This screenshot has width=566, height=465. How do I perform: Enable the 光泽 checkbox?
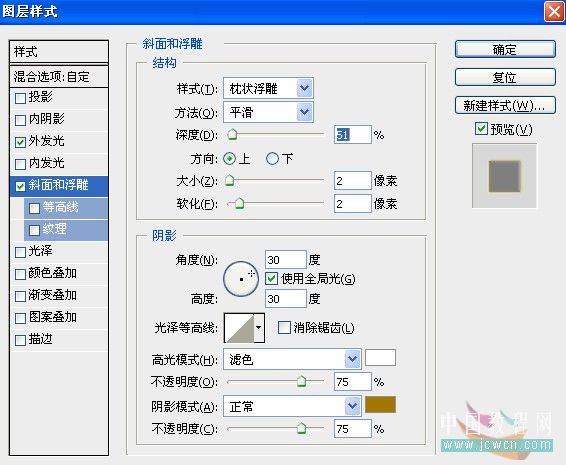[20, 252]
